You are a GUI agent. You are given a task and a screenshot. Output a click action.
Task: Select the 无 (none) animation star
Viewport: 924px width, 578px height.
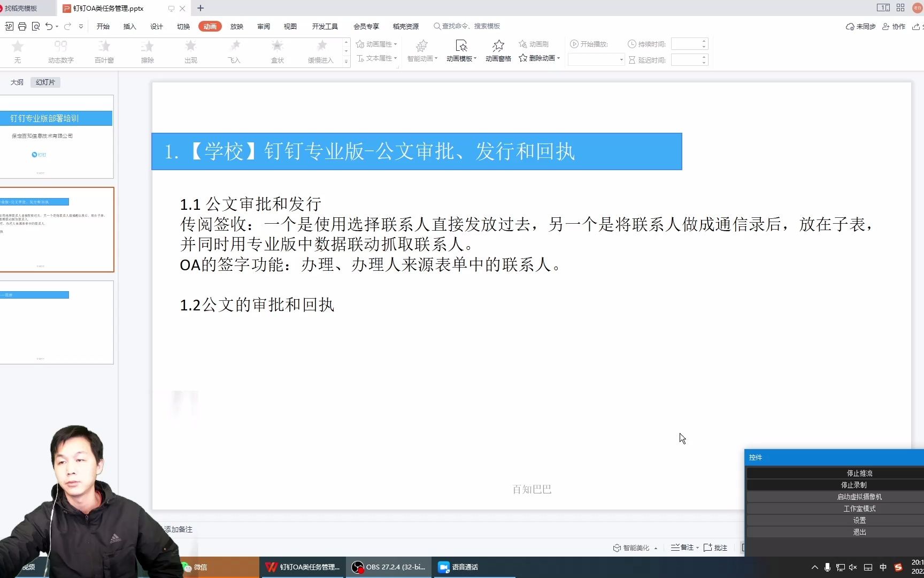tap(18, 52)
